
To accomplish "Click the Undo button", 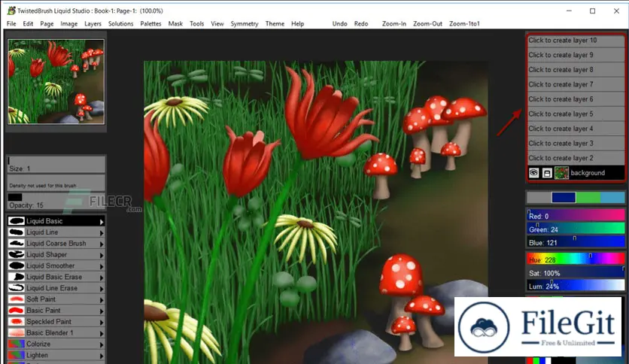I will (339, 23).
